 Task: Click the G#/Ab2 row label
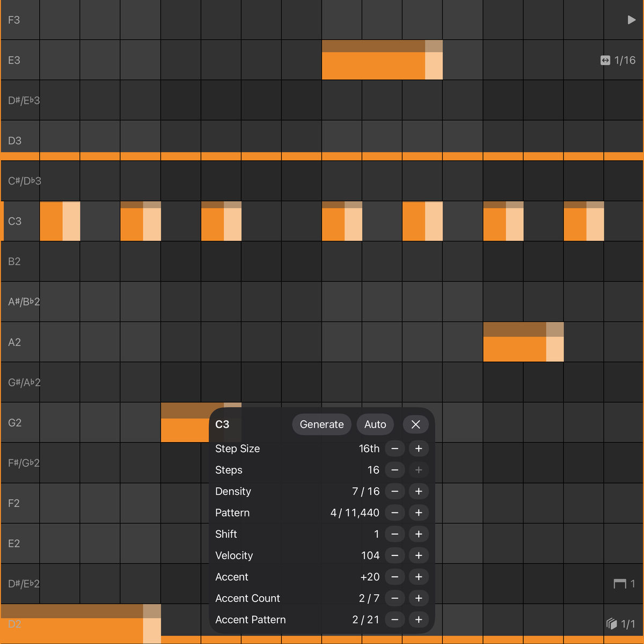(x=24, y=382)
